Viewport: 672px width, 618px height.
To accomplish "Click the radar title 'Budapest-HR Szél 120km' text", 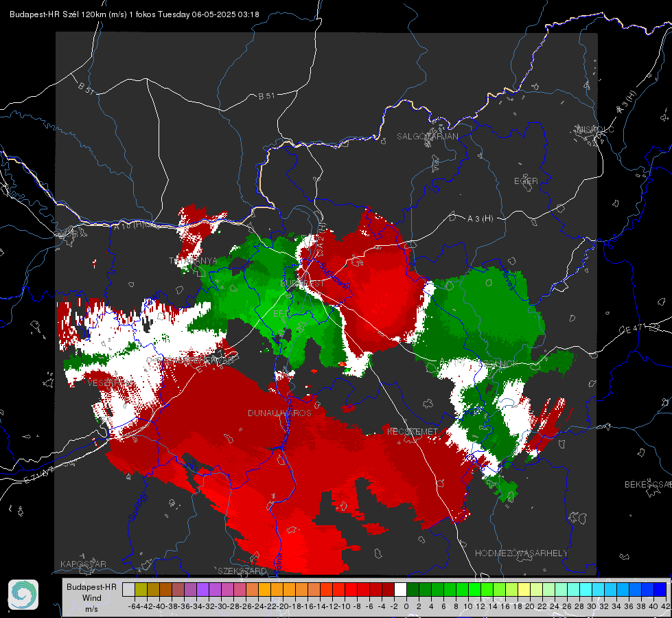I will click(x=58, y=14).
